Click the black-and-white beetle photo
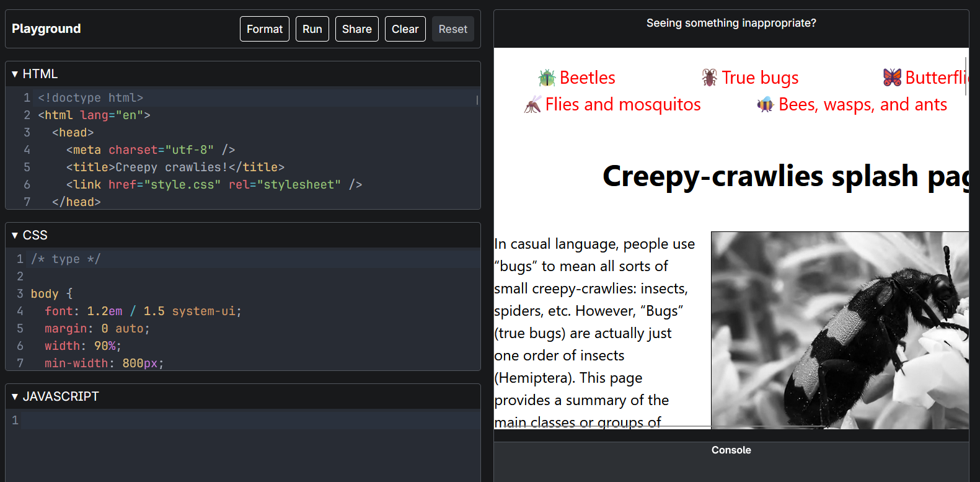 click(x=840, y=330)
